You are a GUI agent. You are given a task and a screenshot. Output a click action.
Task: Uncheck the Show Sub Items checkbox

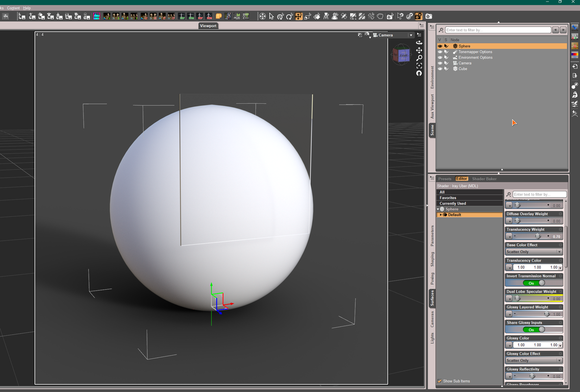440,381
